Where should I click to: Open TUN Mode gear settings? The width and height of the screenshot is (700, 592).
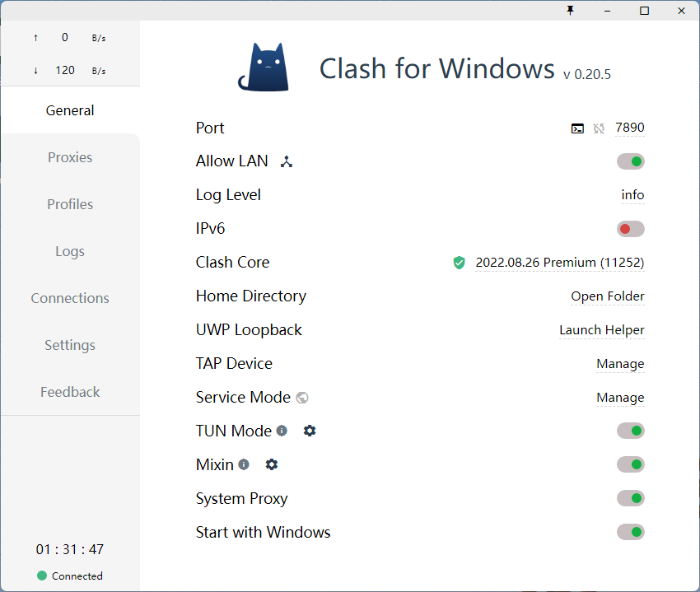310,431
